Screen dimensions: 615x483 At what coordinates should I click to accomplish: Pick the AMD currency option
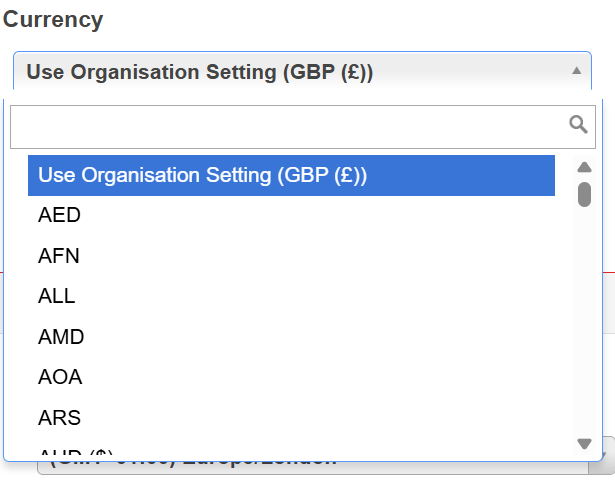(291, 337)
